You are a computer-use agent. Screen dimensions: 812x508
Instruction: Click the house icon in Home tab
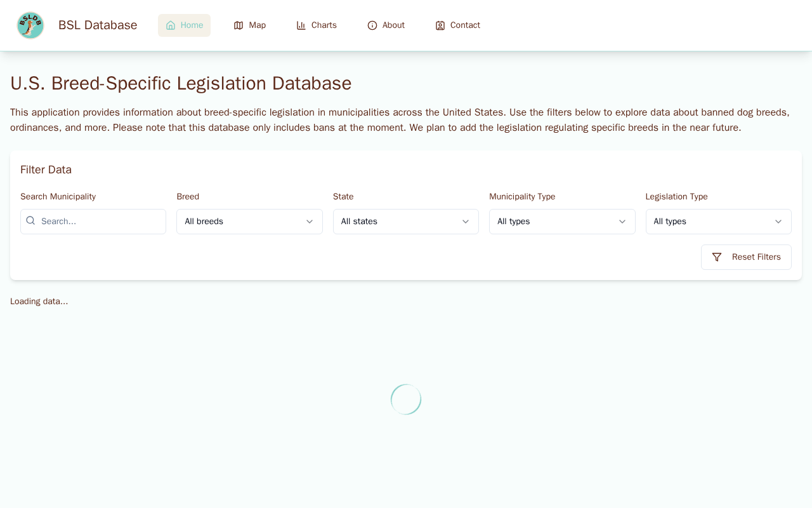[x=171, y=25]
